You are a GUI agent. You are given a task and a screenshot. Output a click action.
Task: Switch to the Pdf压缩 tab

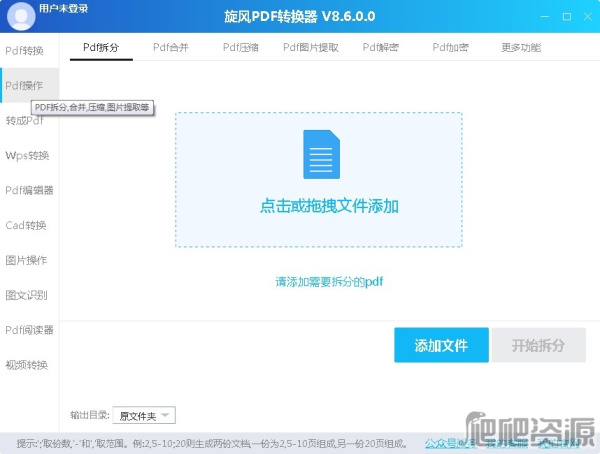click(x=240, y=47)
